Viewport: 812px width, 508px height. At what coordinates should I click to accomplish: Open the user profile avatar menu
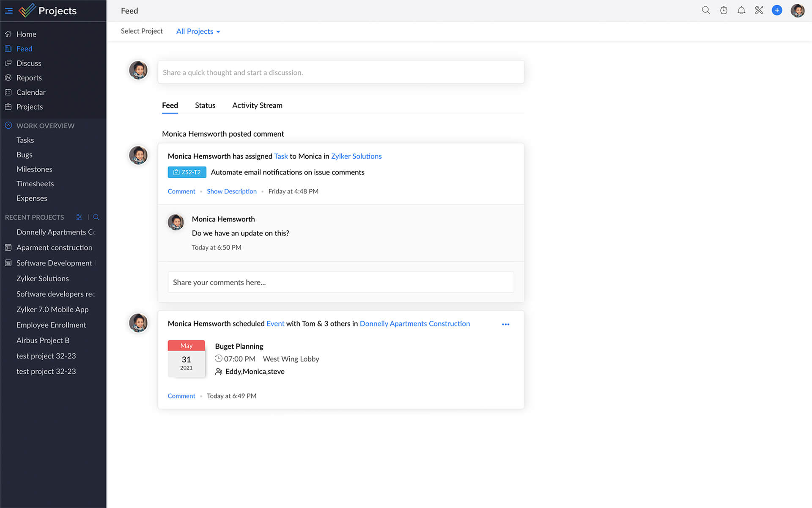(x=797, y=11)
